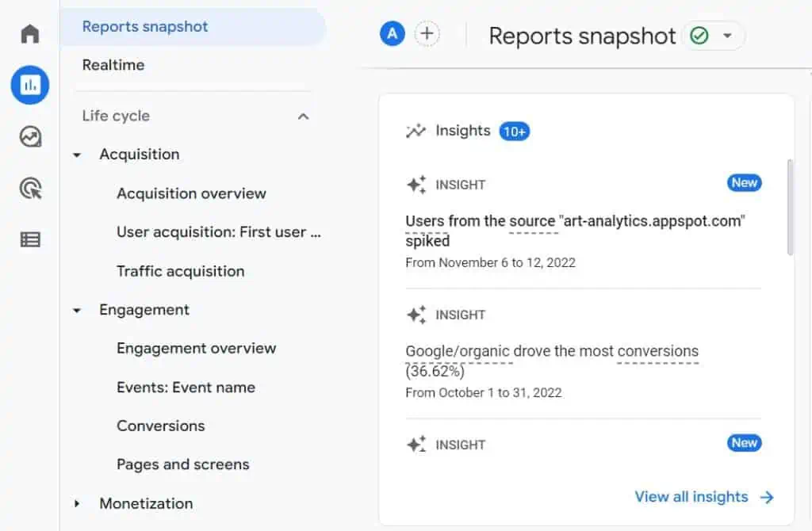Open the art-analytics.appspot.com spike insight
This screenshot has height=531, width=812.
(x=574, y=230)
